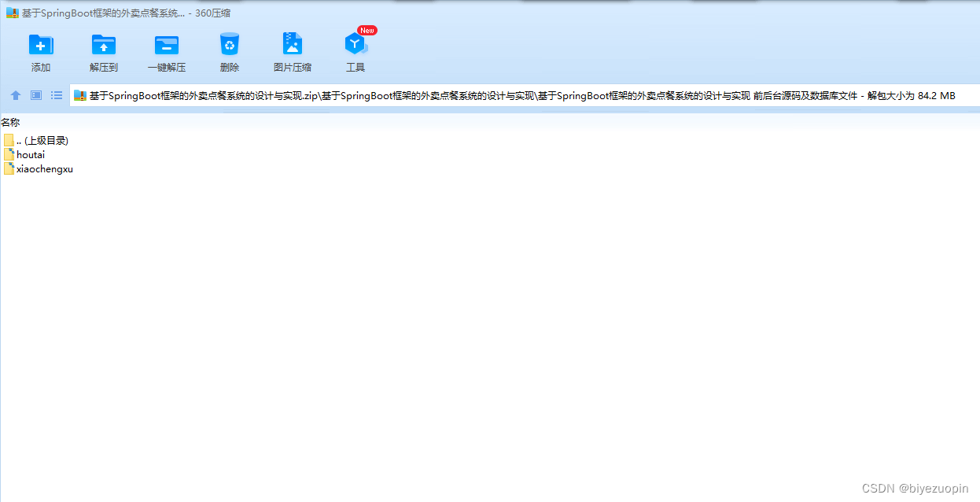Viewport: 980px width, 502px height.
Task: Click the xiaochengxu folder icon
Action: pyautogui.click(x=9, y=168)
